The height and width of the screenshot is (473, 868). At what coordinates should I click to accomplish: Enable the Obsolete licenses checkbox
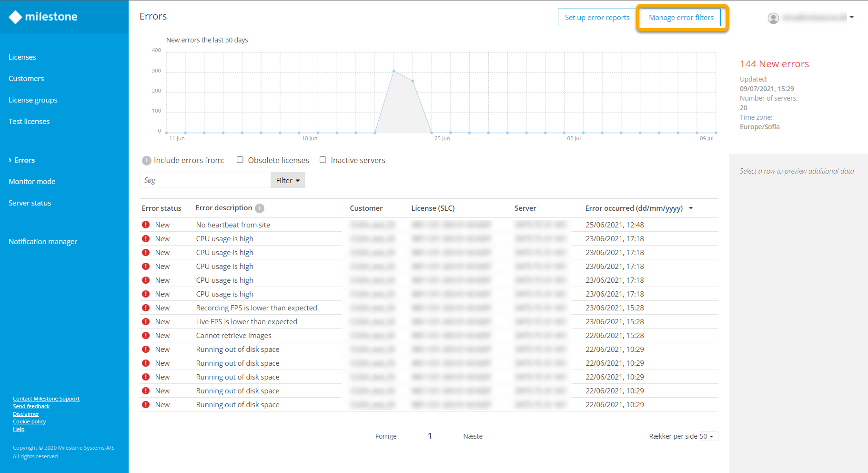[240, 160]
